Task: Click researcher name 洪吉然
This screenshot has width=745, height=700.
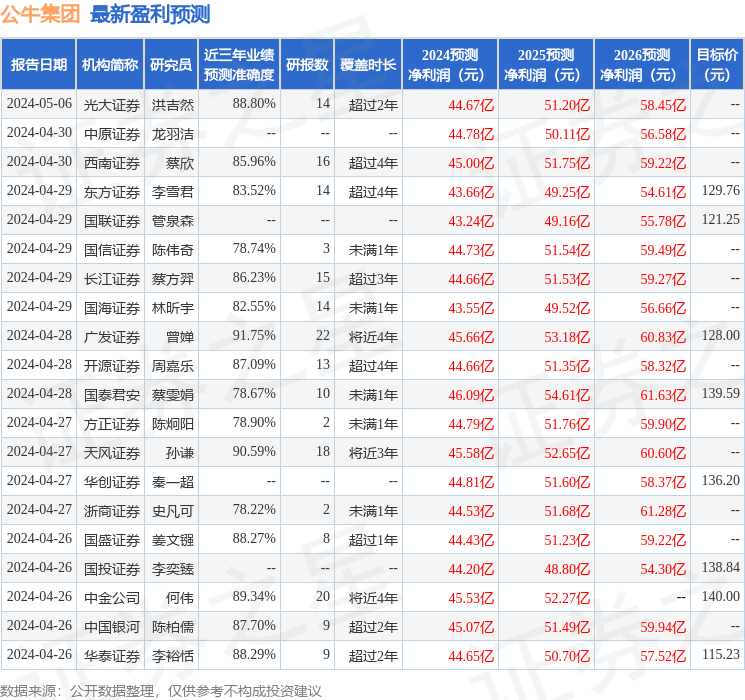Action: [x=173, y=105]
